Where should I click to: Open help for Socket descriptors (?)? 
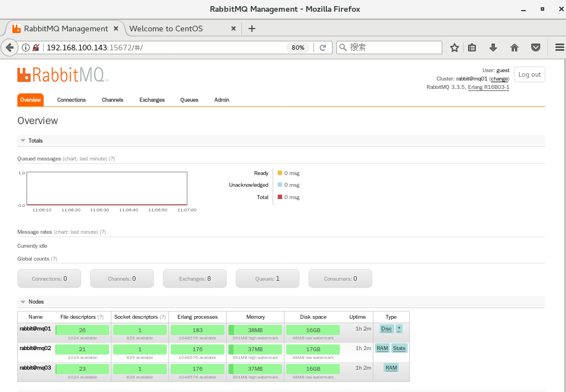pyautogui.click(x=162, y=317)
